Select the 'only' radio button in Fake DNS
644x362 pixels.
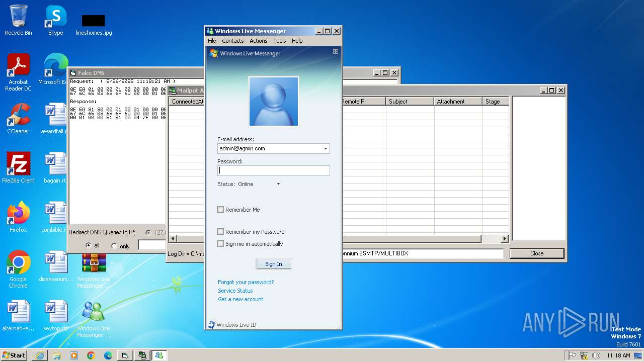pyautogui.click(x=114, y=246)
